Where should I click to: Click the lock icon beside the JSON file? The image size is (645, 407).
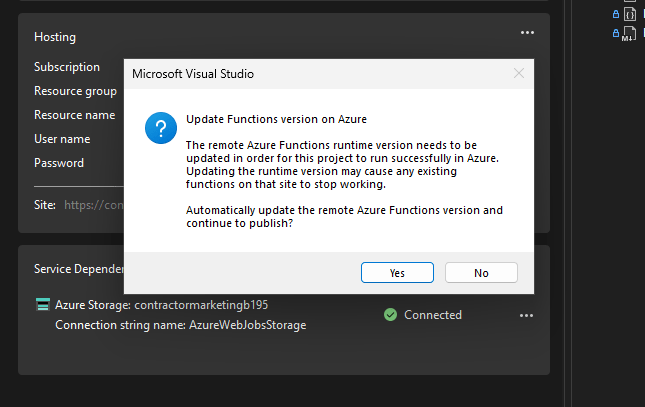click(x=615, y=14)
